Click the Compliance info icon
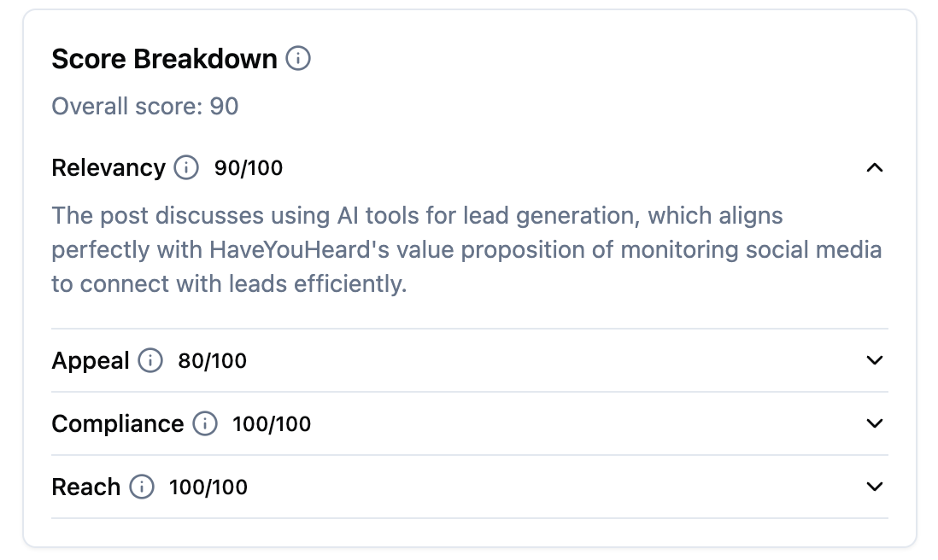The height and width of the screenshot is (560, 938). pyautogui.click(x=205, y=423)
